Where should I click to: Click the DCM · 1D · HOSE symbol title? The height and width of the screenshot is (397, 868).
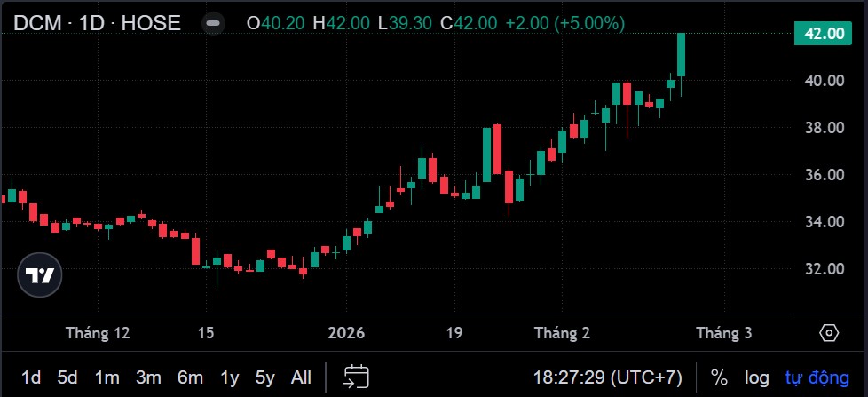click(x=98, y=24)
